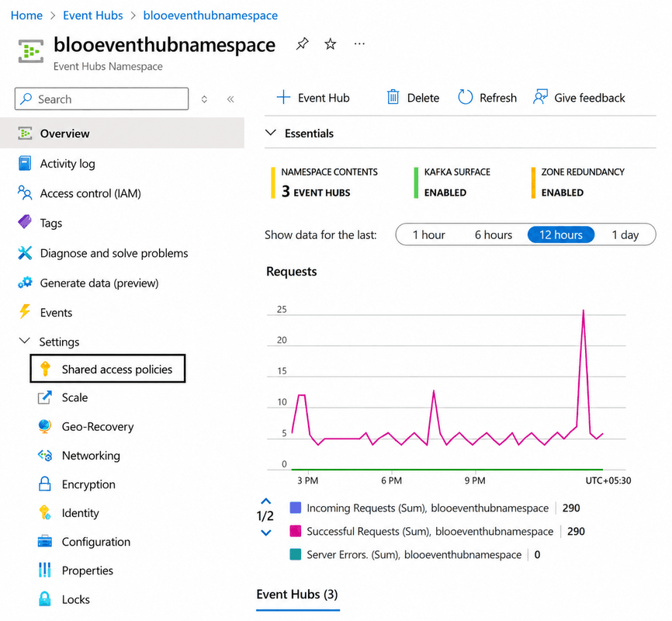The height and width of the screenshot is (621, 672).
Task: Click the Geo-Recovery globe icon
Action: 45,426
